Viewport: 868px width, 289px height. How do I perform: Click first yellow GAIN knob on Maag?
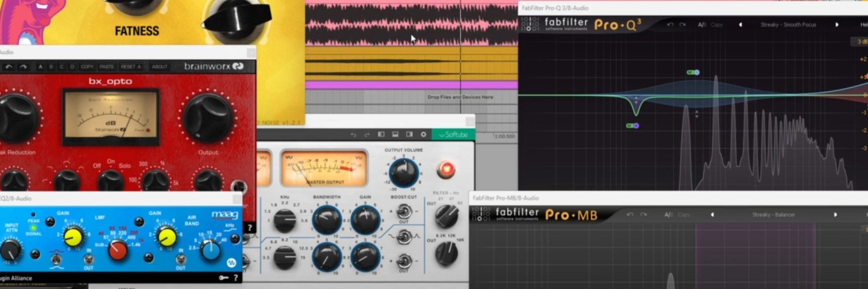(73, 237)
